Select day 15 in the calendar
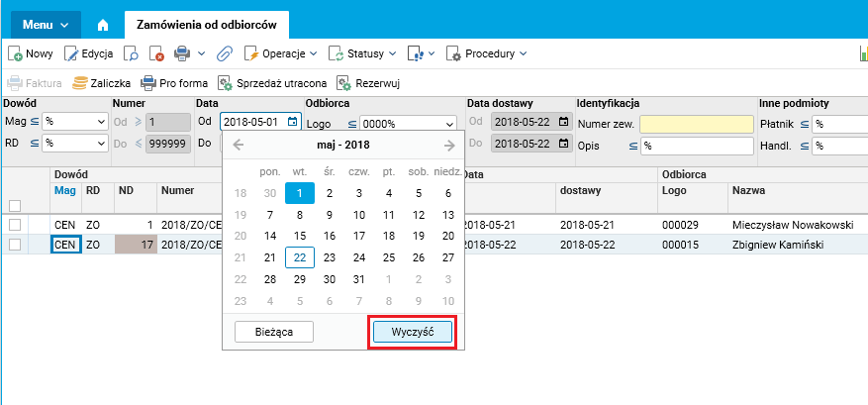868x405 pixels. tap(300, 236)
